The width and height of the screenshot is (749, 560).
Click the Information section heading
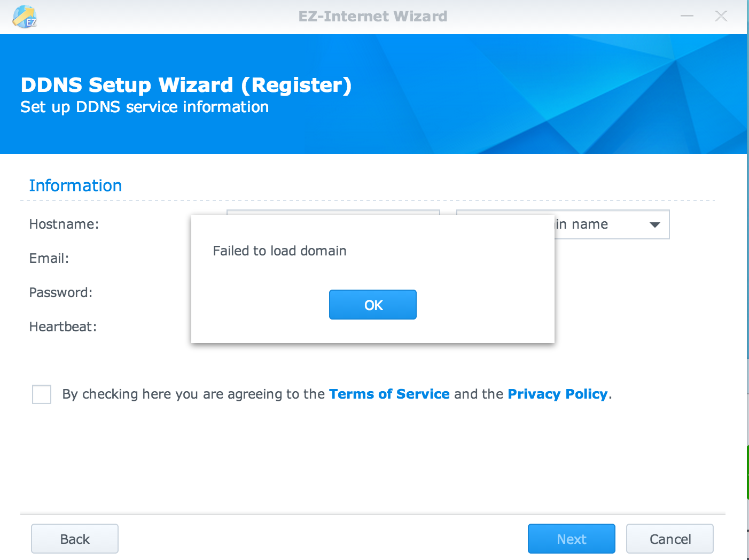75,186
